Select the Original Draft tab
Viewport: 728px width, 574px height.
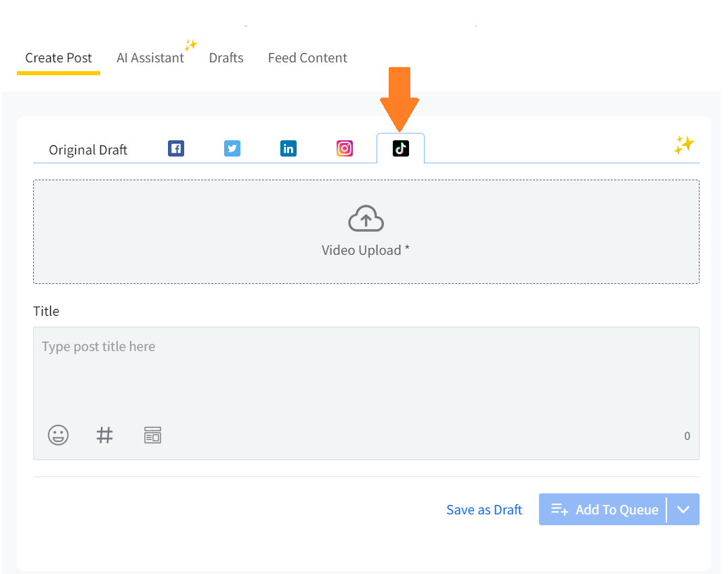pos(88,150)
